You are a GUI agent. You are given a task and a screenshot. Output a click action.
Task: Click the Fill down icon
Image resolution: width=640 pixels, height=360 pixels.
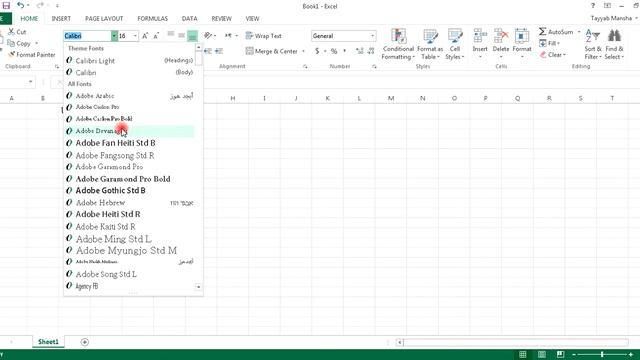[x=543, y=43]
